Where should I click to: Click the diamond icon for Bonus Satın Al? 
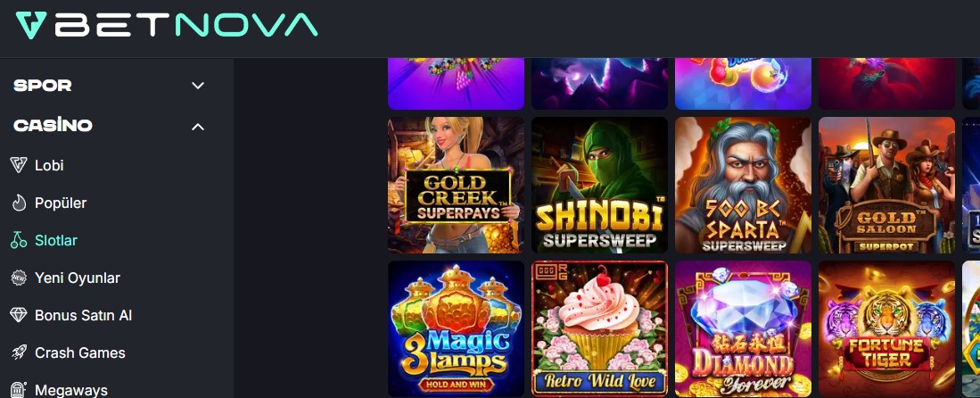[x=19, y=315]
